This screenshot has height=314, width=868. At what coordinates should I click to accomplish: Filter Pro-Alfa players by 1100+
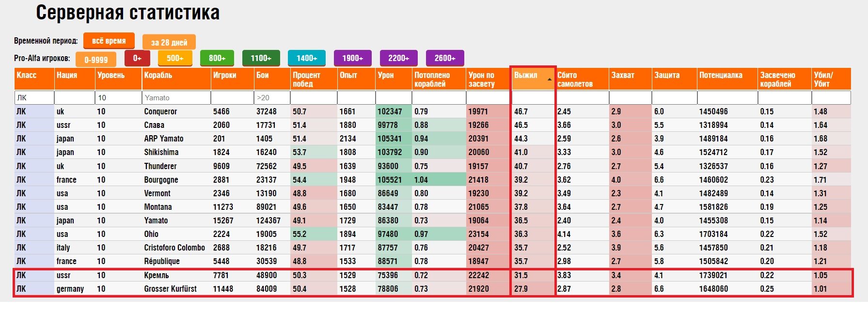tap(261, 58)
